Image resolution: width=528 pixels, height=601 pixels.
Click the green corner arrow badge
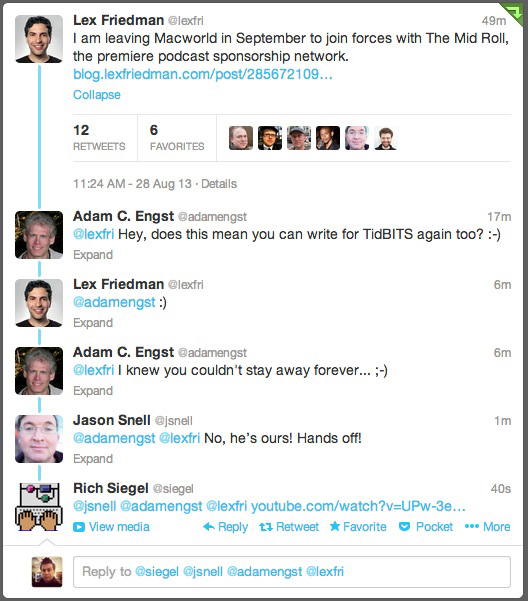pos(513,12)
